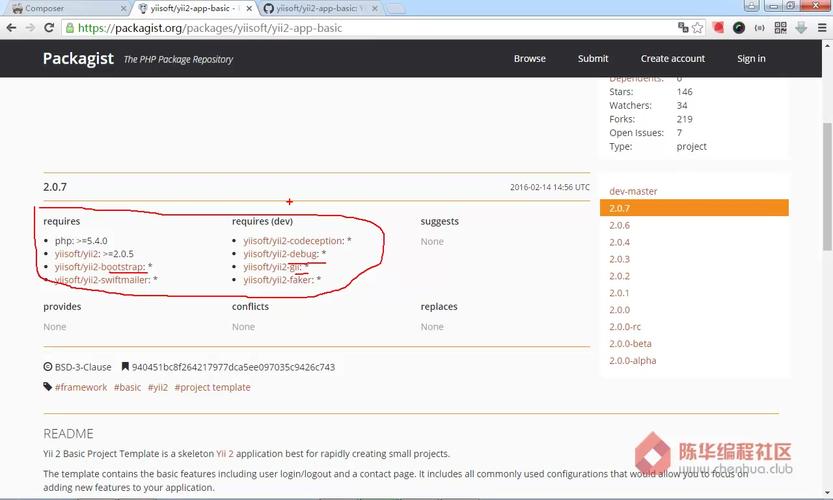This screenshot has height=500, width=833.
Task: Go back with browser back arrow
Action: click(x=11, y=28)
